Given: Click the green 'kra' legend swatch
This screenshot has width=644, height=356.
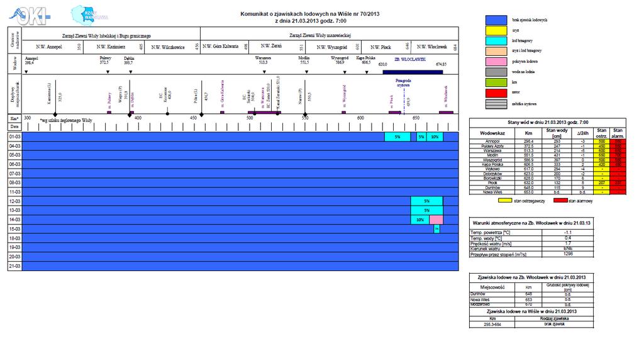Looking at the screenshot, I should click(x=496, y=82).
